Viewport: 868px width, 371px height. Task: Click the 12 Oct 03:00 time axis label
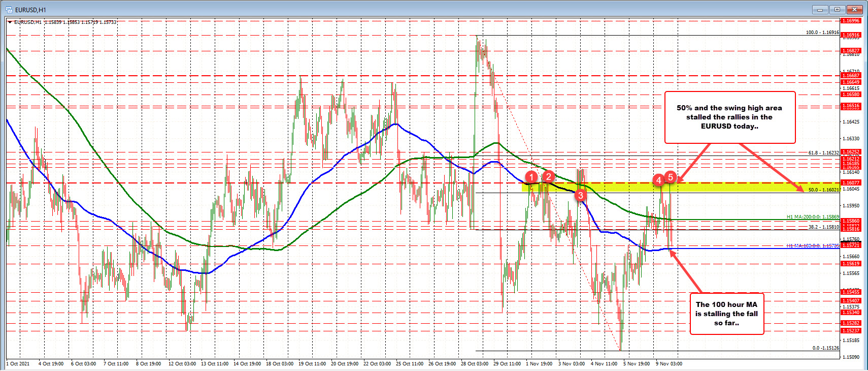pos(182,364)
